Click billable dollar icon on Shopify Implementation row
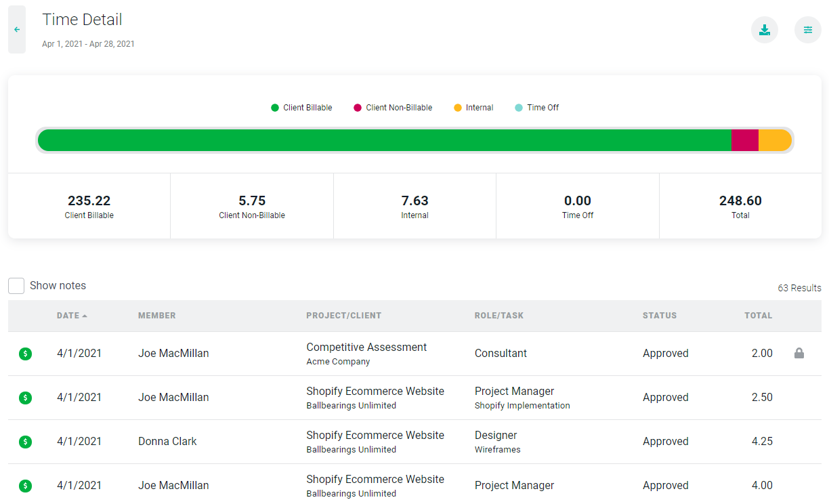 point(26,398)
